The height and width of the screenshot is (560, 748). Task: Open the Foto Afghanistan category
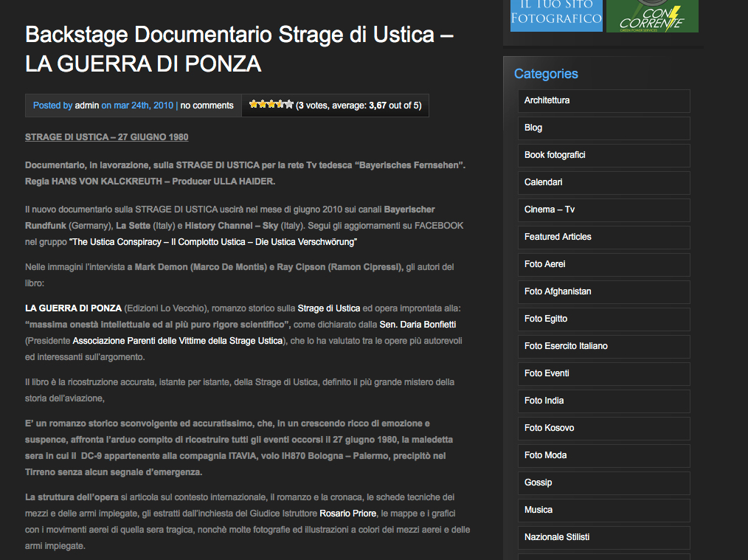(558, 291)
